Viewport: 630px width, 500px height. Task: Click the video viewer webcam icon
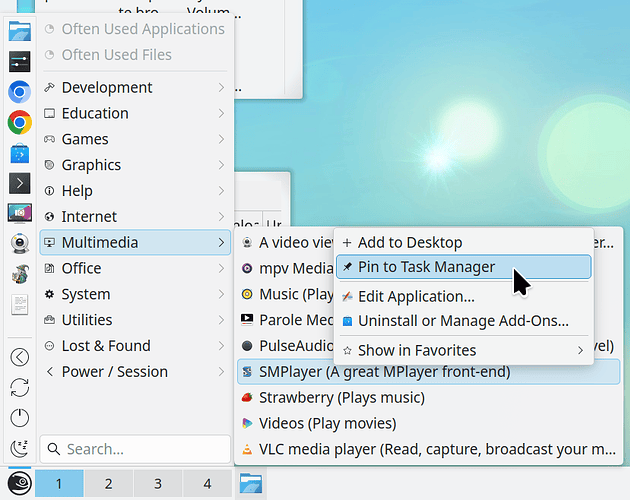[x=247, y=242]
